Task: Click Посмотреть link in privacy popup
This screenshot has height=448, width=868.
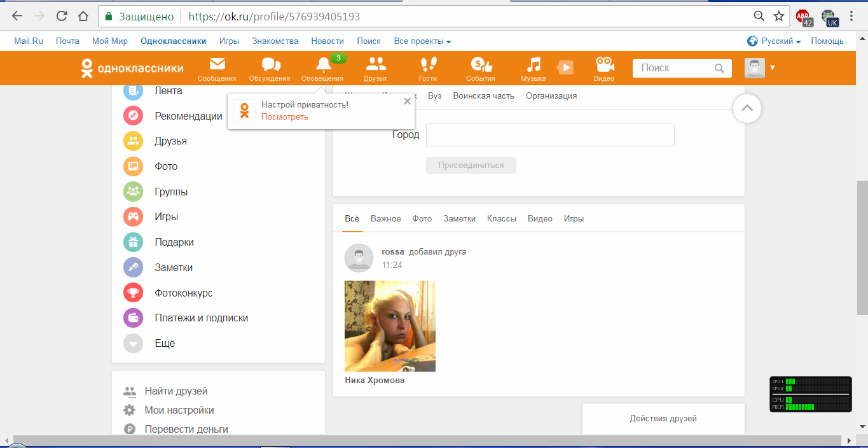Action: 285,116
